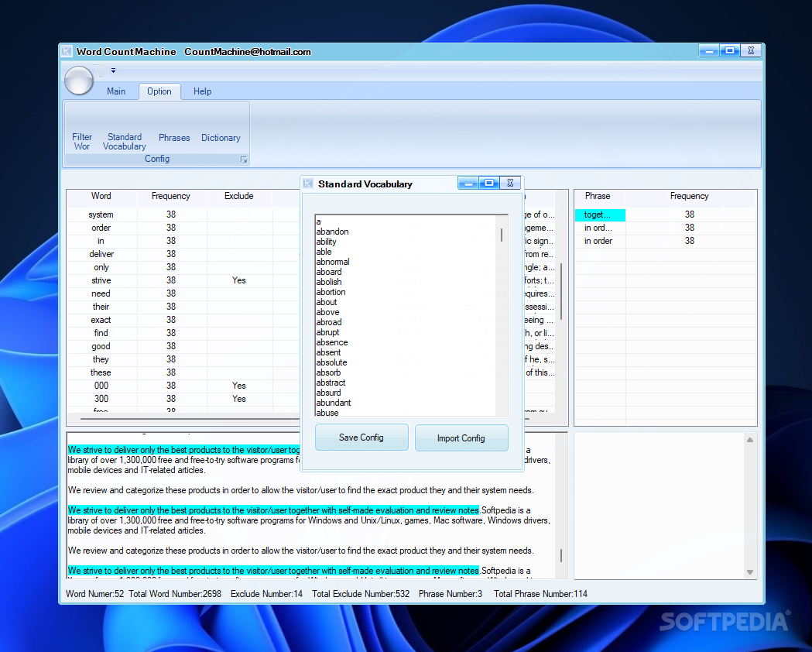Viewport: 812px width, 652px height.
Task: Click the Phrase column header
Action: 598,196
